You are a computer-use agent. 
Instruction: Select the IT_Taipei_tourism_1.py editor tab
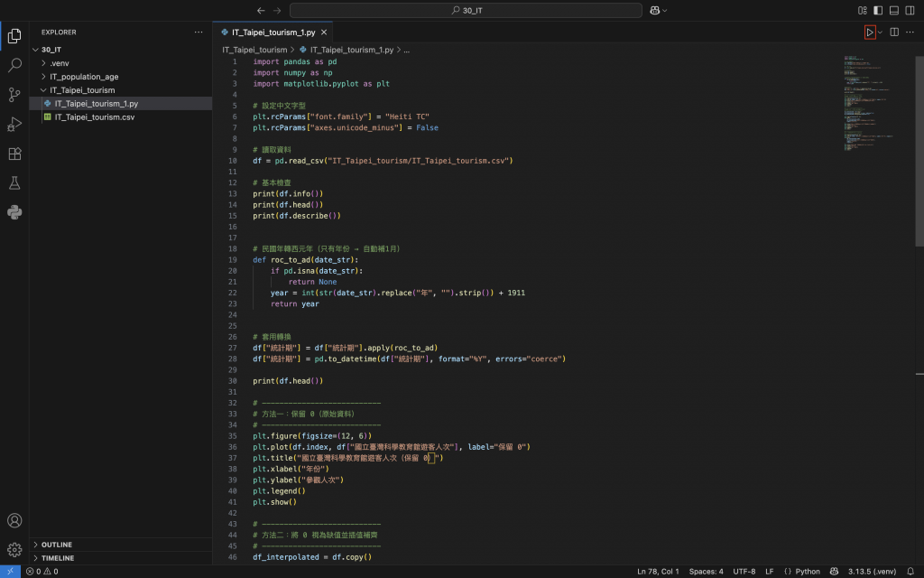tap(274, 33)
